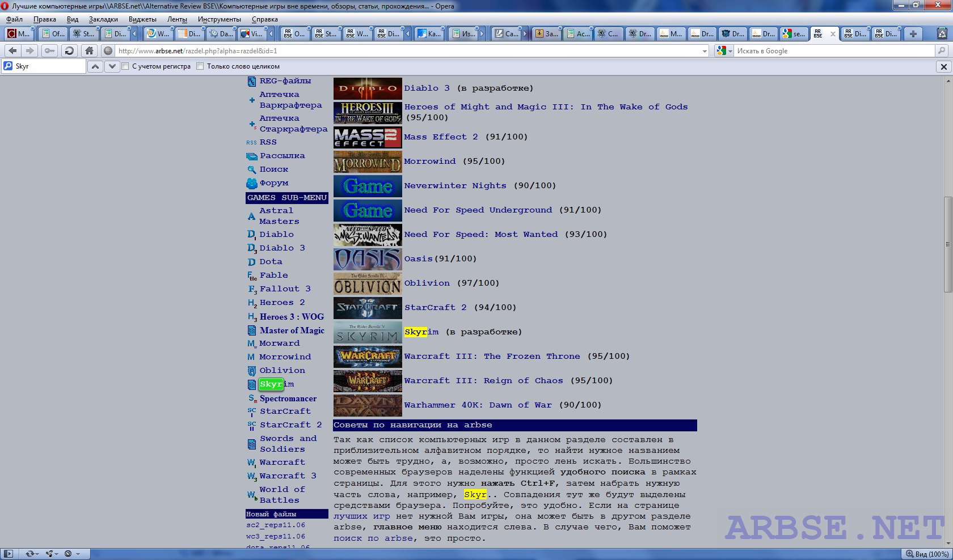Viewport: 953px width, 560px height.
Task: Click the Рассылка mail icon
Action: pyautogui.click(x=252, y=156)
